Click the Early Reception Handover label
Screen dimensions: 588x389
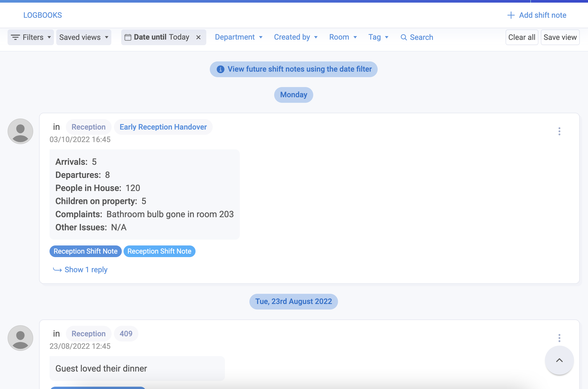click(163, 127)
